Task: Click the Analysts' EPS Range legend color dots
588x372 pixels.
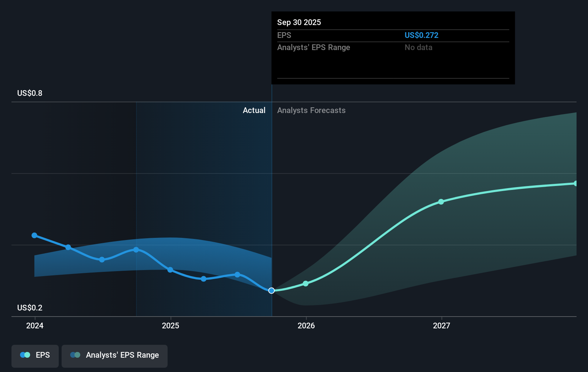Action: coord(75,355)
